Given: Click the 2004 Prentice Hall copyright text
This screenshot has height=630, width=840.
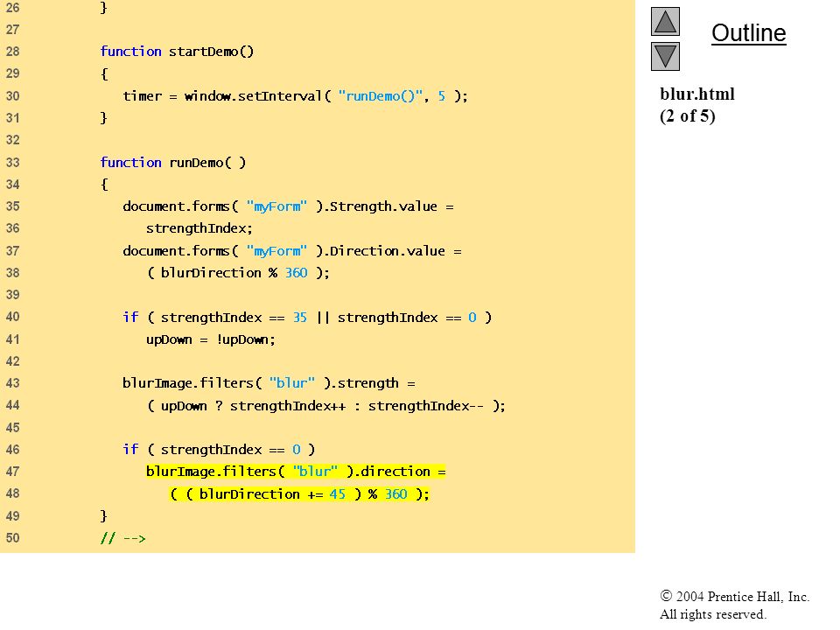Looking at the screenshot, I should [734, 596].
